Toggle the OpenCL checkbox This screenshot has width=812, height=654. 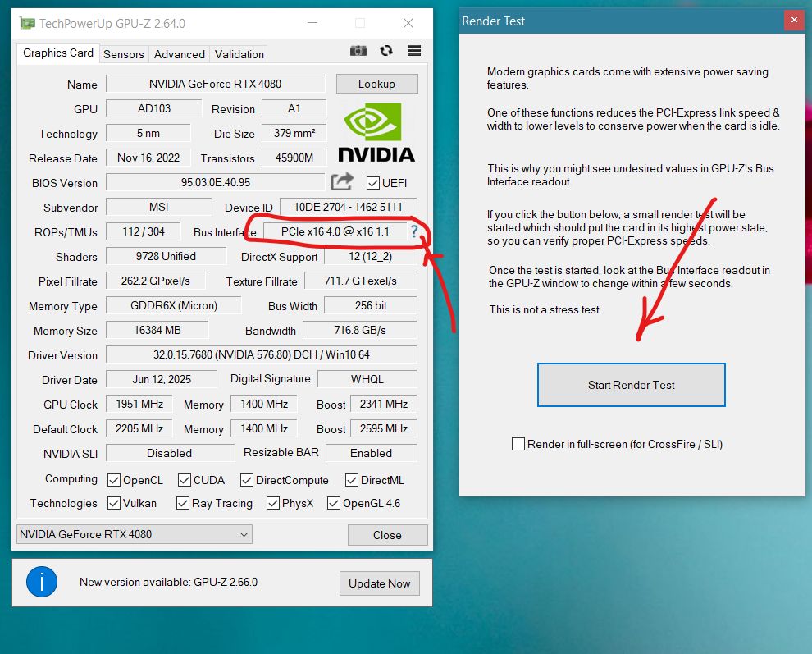tap(114, 480)
